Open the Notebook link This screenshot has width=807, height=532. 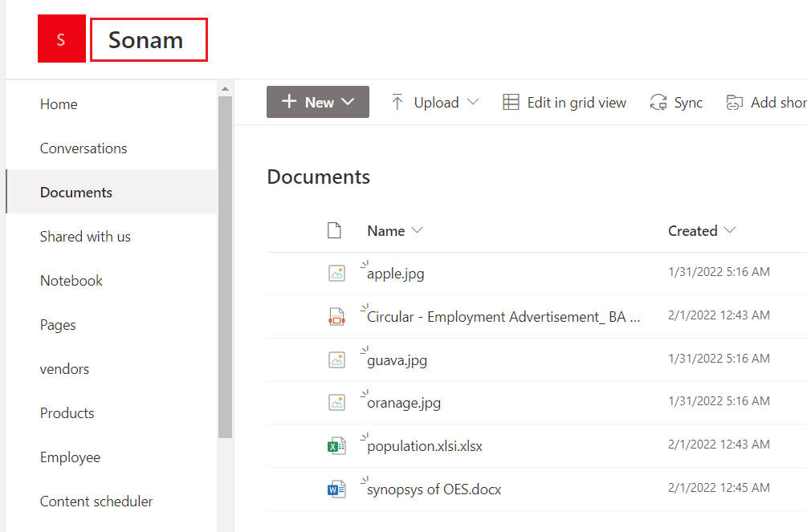(x=71, y=281)
